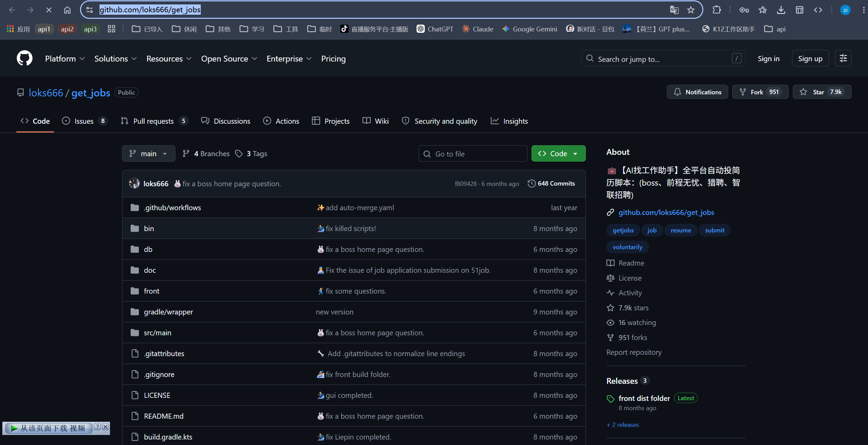The image size is (868, 445).
Task: Click the folder icon for bin
Action: tap(135, 228)
